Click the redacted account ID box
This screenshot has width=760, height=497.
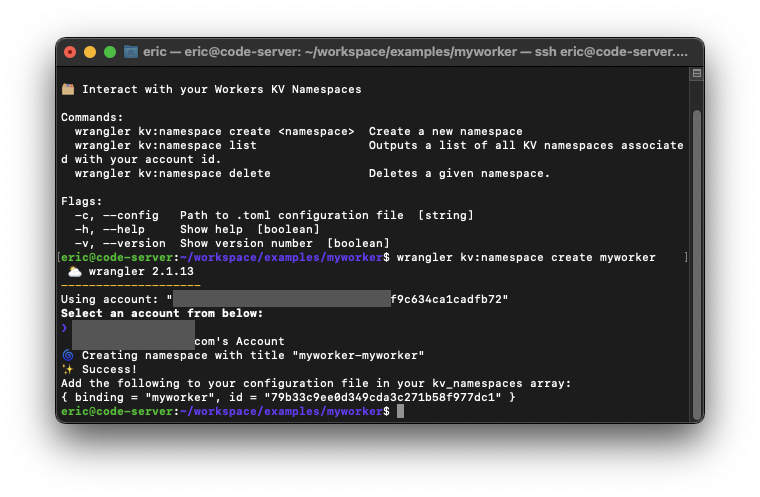(281, 299)
